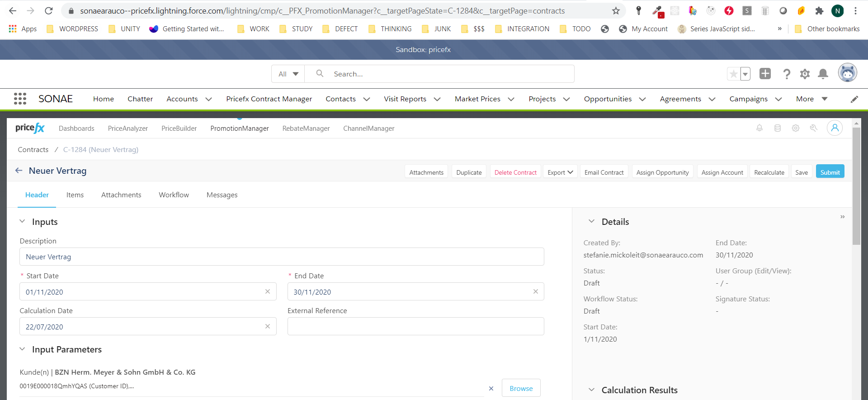
Task: Click the Pricefx user profile icon
Action: 835,128
